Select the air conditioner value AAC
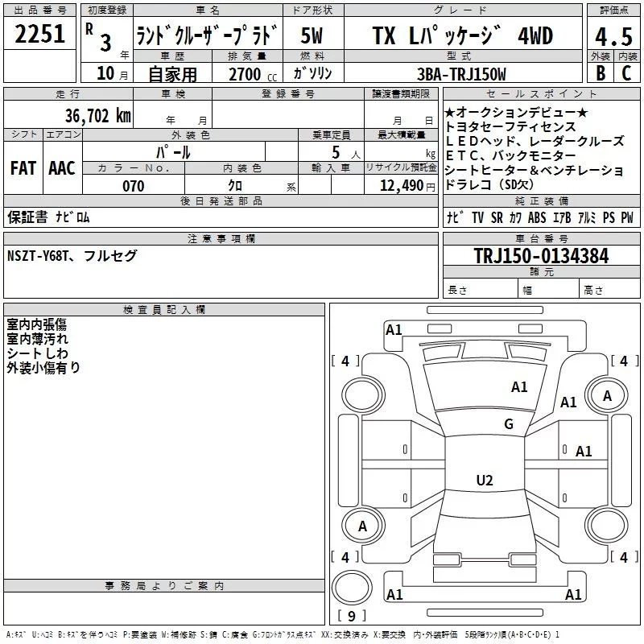 [62, 168]
